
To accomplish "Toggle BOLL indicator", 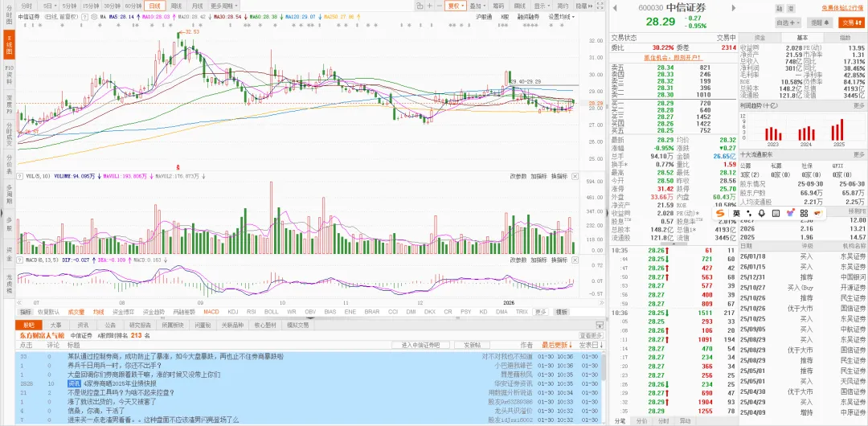I will coord(272,312).
